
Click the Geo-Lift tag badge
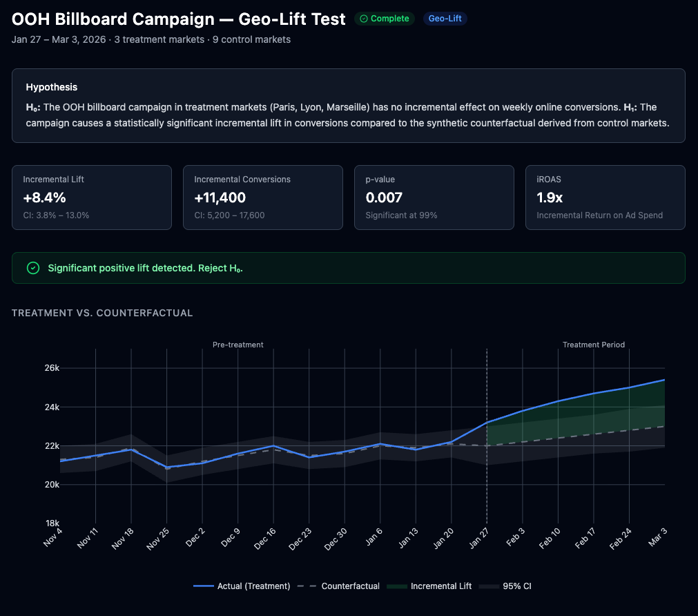pyautogui.click(x=445, y=19)
